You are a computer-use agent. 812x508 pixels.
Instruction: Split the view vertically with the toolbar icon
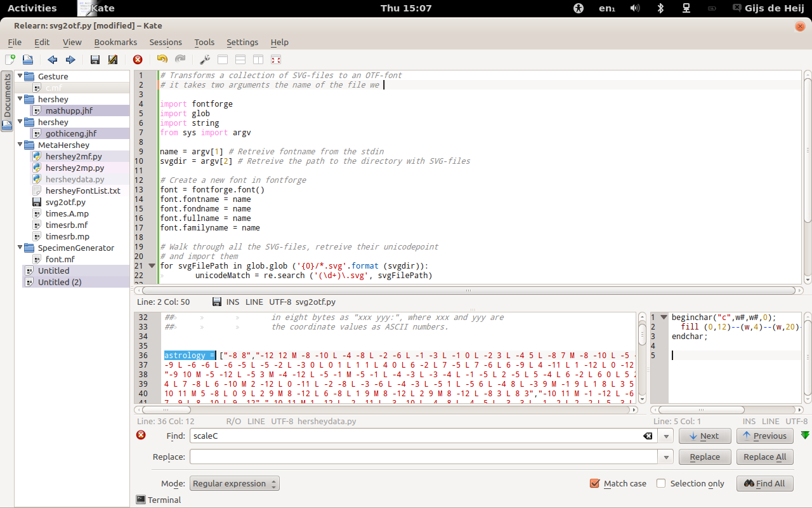(258, 60)
